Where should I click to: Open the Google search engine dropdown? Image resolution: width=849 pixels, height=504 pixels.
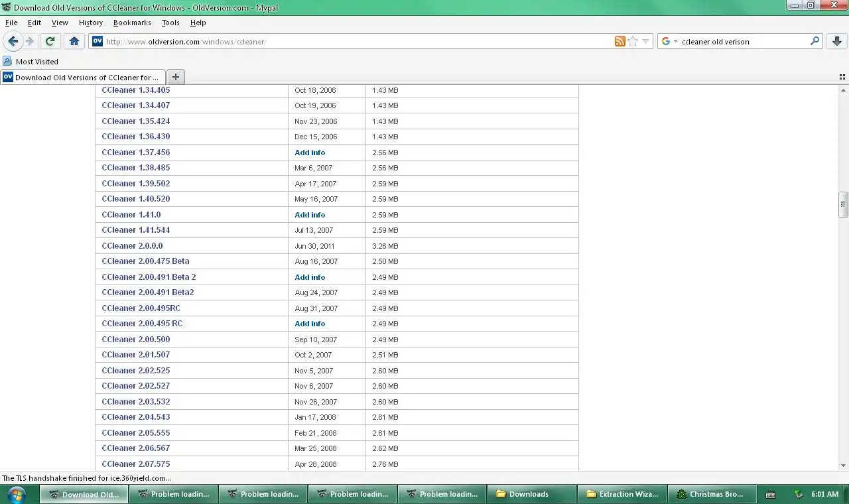669,41
